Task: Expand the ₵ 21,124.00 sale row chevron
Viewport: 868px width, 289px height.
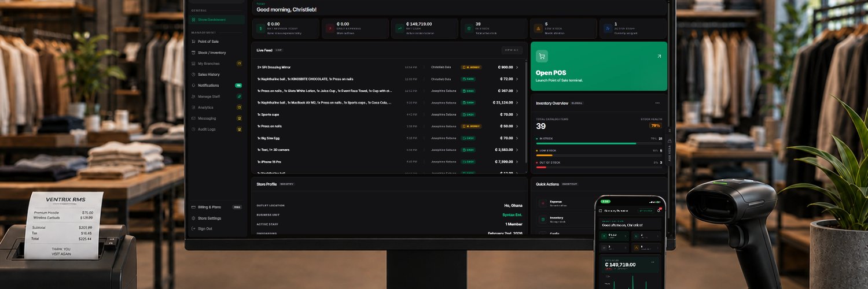Action: 517,102
